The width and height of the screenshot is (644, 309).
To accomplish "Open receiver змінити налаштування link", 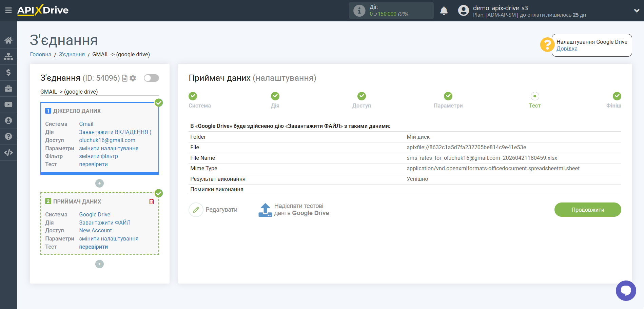I will (109, 239).
